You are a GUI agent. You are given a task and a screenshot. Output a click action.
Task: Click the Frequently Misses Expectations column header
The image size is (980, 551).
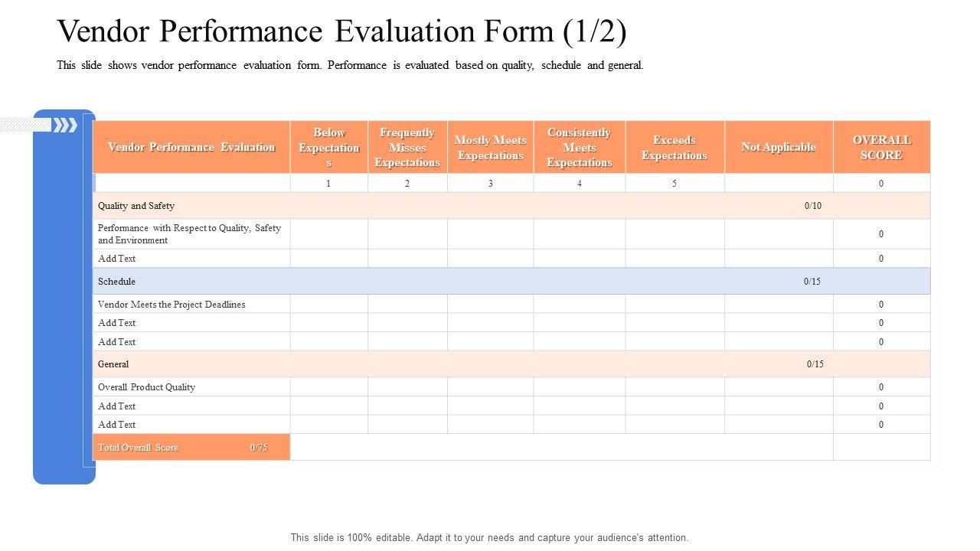[x=407, y=147]
